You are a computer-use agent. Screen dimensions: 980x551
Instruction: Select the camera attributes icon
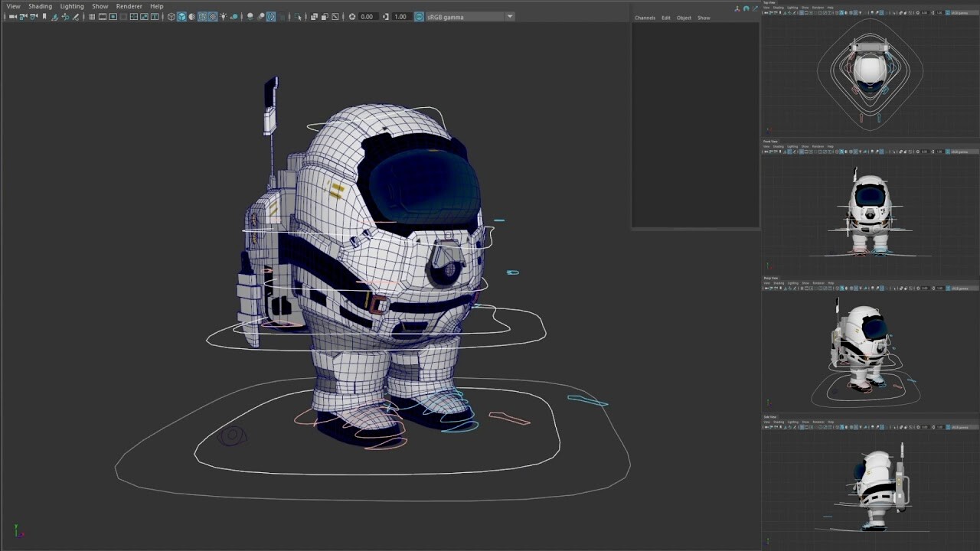click(x=21, y=16)
